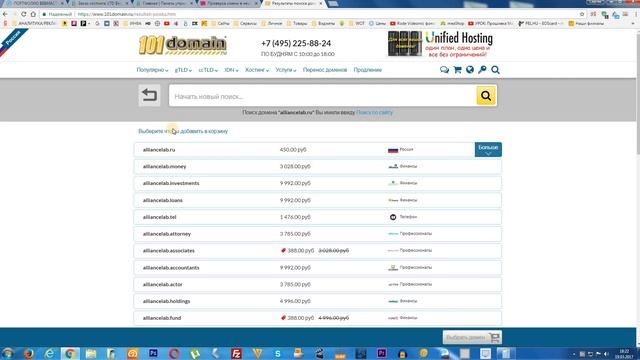Viewport: 640px width, 360px height.
Task: Click the globe language icon in header
Action: click(x=470, y=70)
